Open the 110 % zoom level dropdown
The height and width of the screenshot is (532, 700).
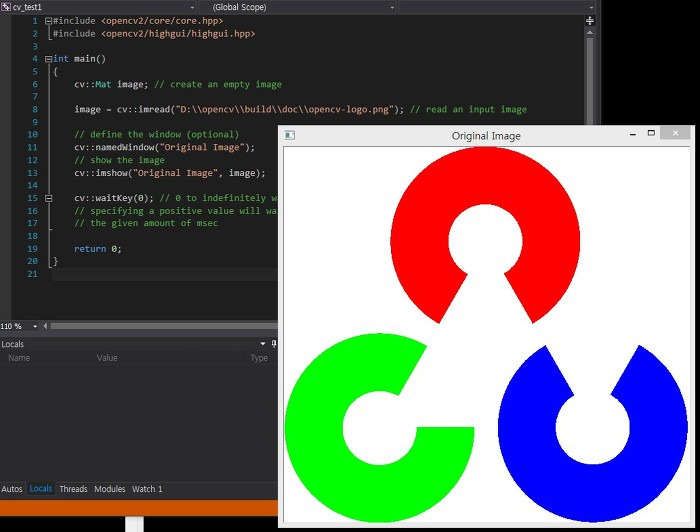(x=35, y=326)
